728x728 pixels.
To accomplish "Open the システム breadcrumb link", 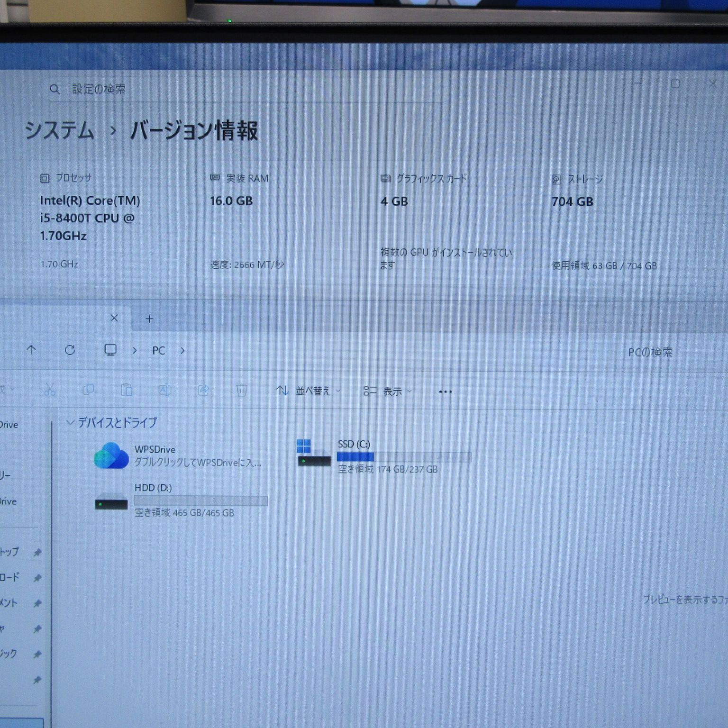I will point(60,130).
